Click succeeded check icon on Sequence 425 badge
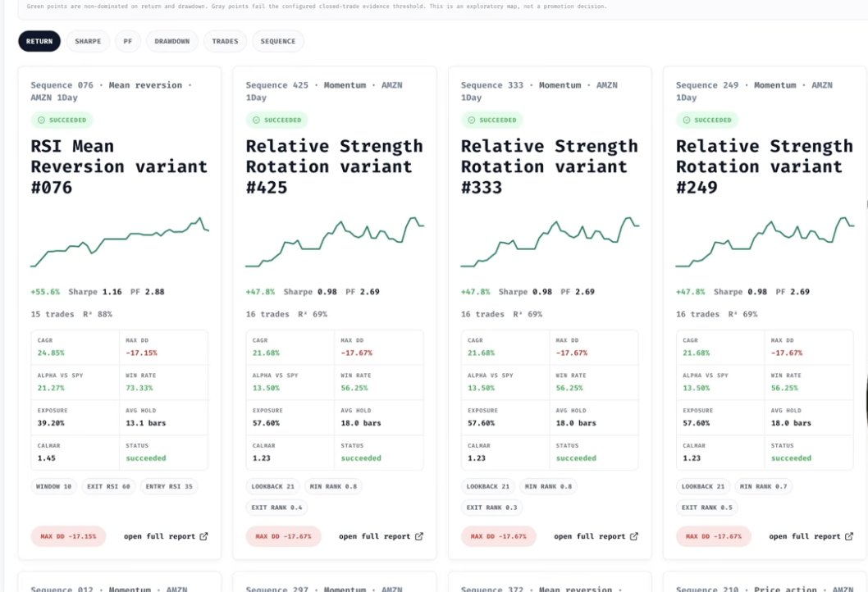Image resolution: width=868 pixels, height=592 pixels. tap(256, 120)
